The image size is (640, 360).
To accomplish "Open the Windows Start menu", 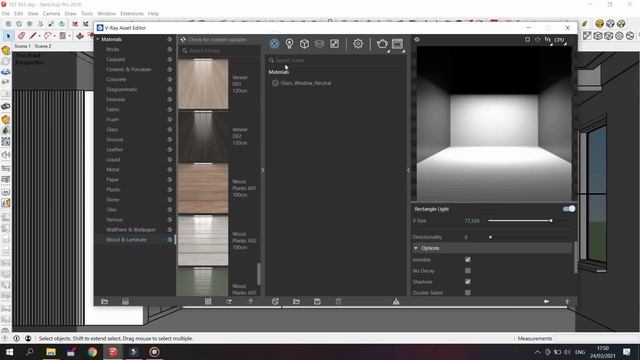I will point(9,352).
